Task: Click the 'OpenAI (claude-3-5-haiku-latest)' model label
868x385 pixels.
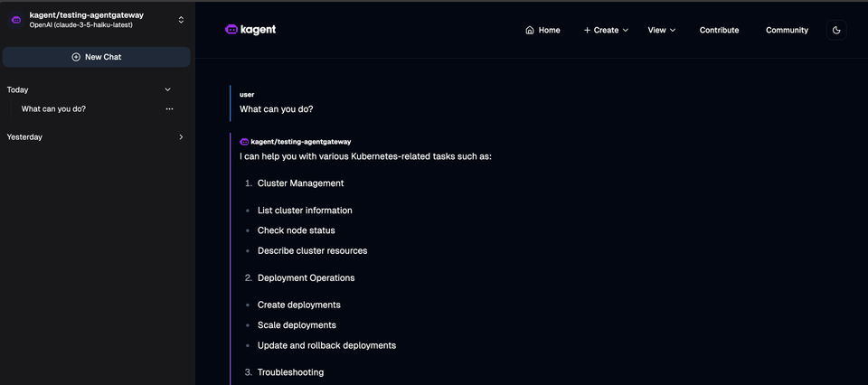Action: [x=80, y=25]
